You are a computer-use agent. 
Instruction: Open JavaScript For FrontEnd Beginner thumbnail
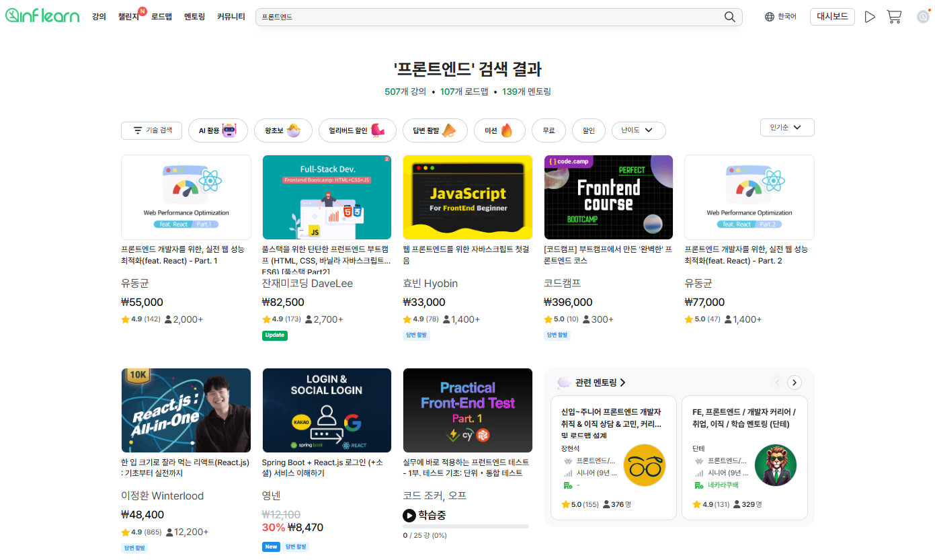[x=468, y=197]
